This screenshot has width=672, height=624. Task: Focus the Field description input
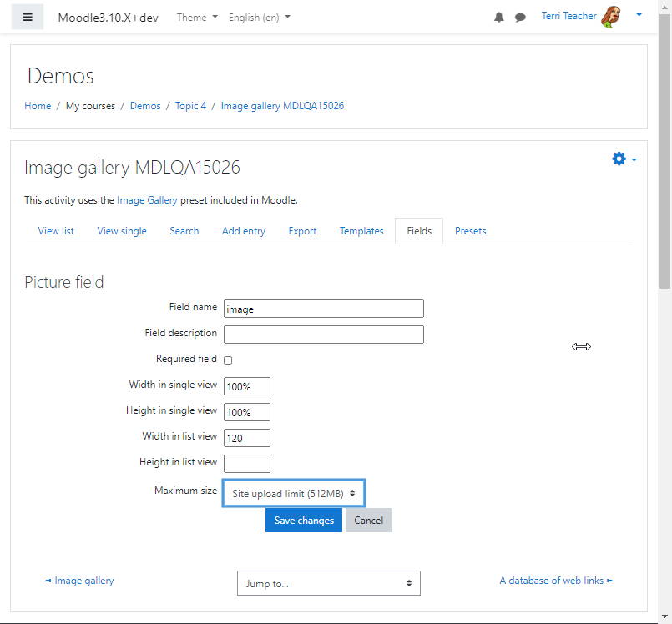pyautogui.click(x=324, y=335)
